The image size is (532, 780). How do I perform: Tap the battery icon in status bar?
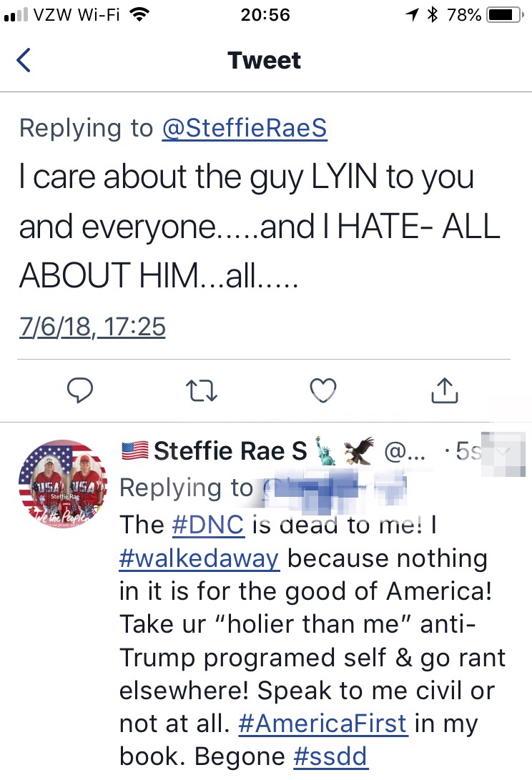point(505,14)
